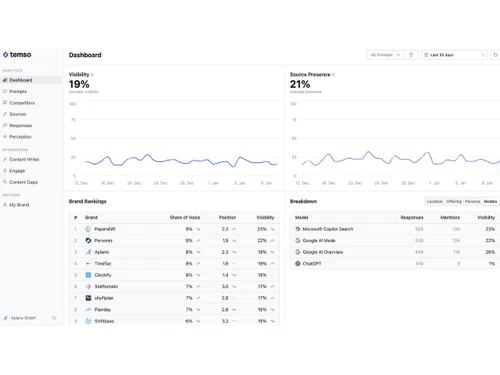Click the Clockify brand name

point(103,275)
